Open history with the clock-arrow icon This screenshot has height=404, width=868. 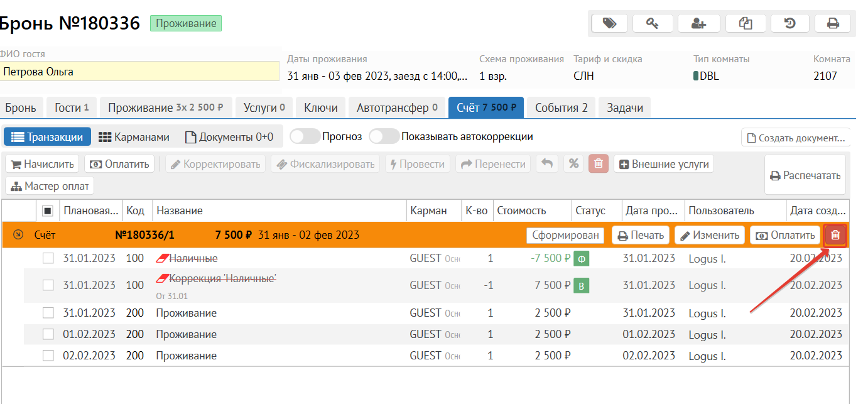[790, 23]
